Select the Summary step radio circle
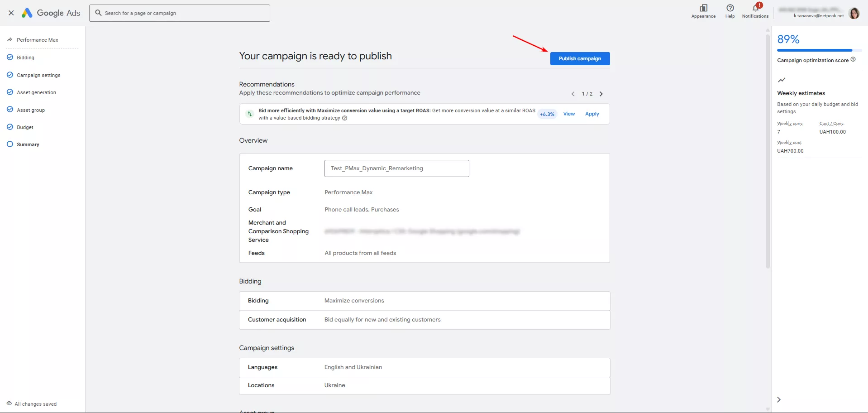The image size is (868, 413). [10, 144]
